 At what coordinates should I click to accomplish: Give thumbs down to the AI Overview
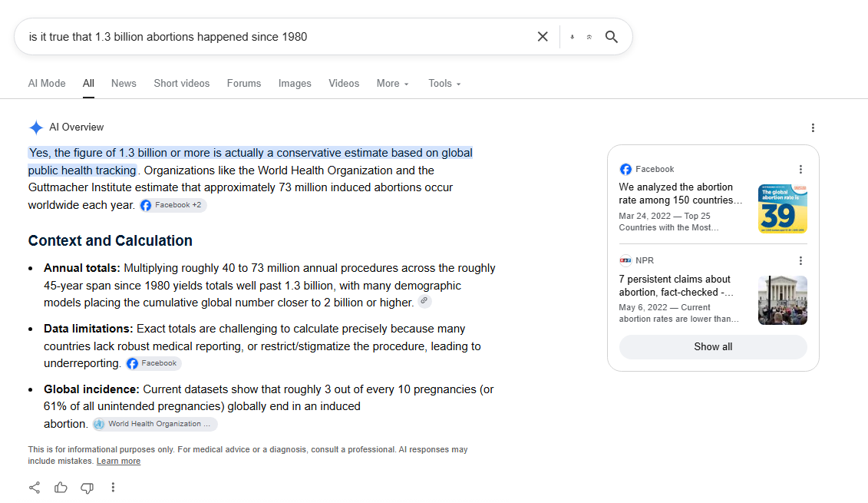pyautogui.click(x=87, y=488)
